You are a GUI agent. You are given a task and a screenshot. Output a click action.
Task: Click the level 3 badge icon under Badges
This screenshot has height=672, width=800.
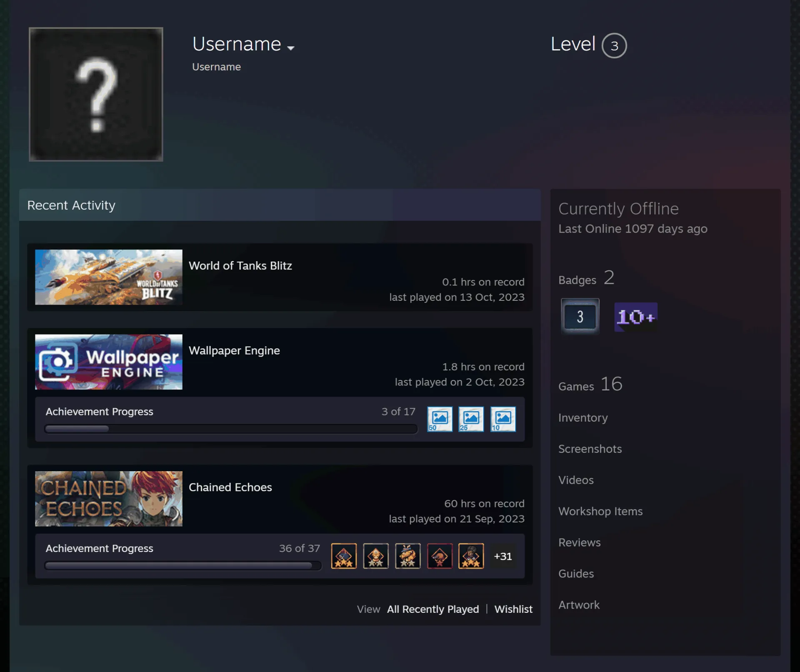tap(580, 317)
